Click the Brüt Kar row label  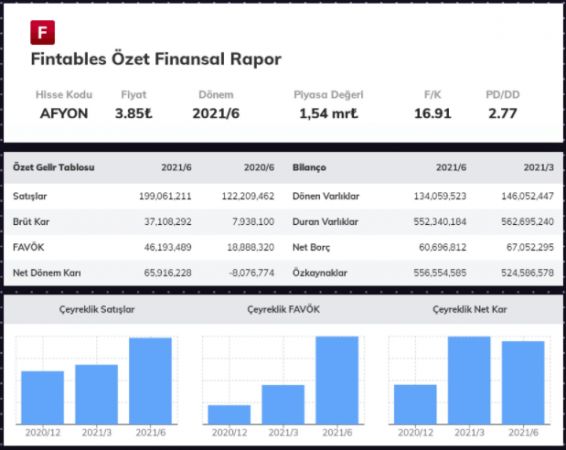[31, 222]
